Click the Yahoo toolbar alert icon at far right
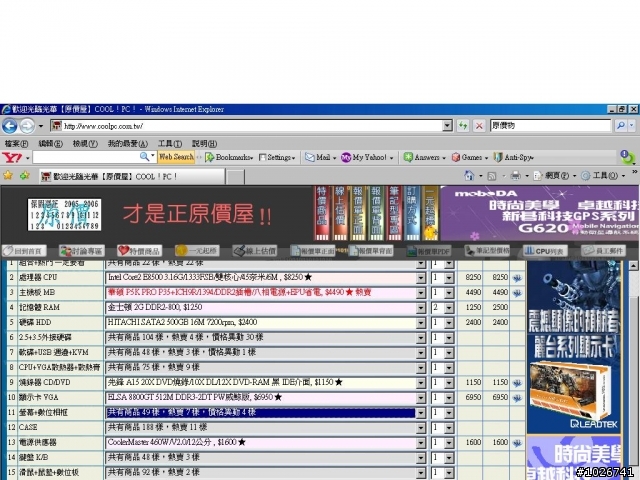The height and width of the screenshot is (480, 640). click(627, 157)
